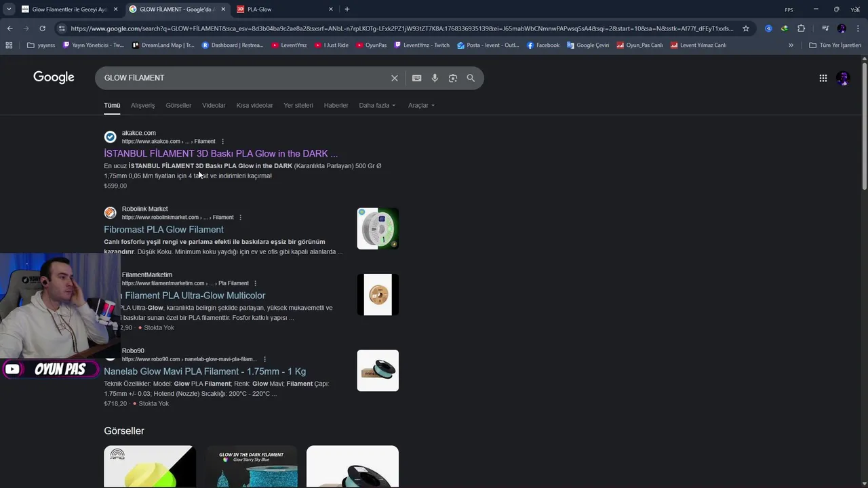Open media controls music note icon
868x488 pixels.
(x=825, y=28)
